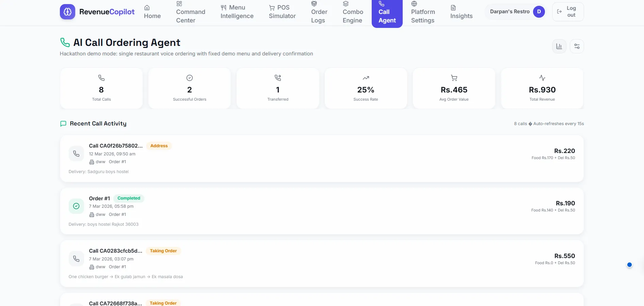Click the RevenueCopilot brain logo icon
This screenshot has width=644, height=306.
(67, 12)
